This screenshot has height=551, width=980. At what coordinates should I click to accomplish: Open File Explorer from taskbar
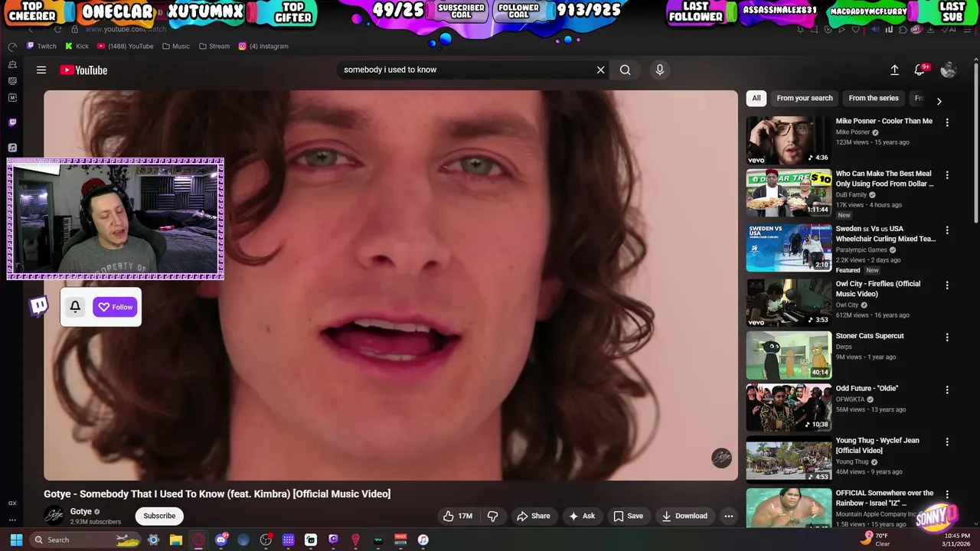(175, 540)
